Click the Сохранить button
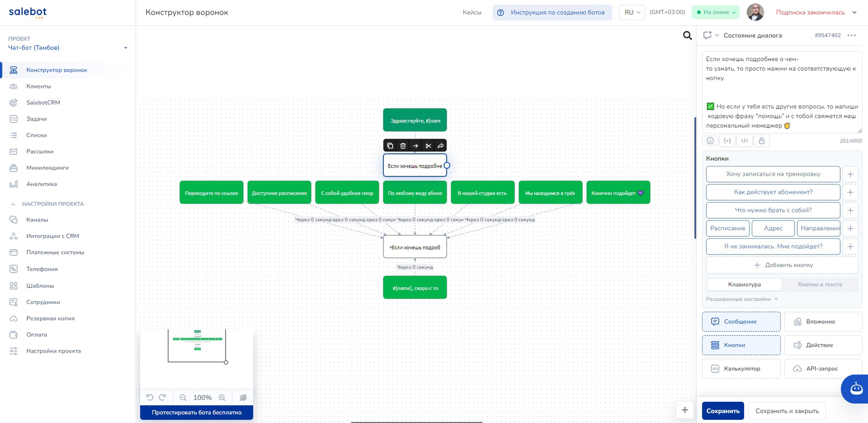The image size is (868, 423). pos(723,411)
